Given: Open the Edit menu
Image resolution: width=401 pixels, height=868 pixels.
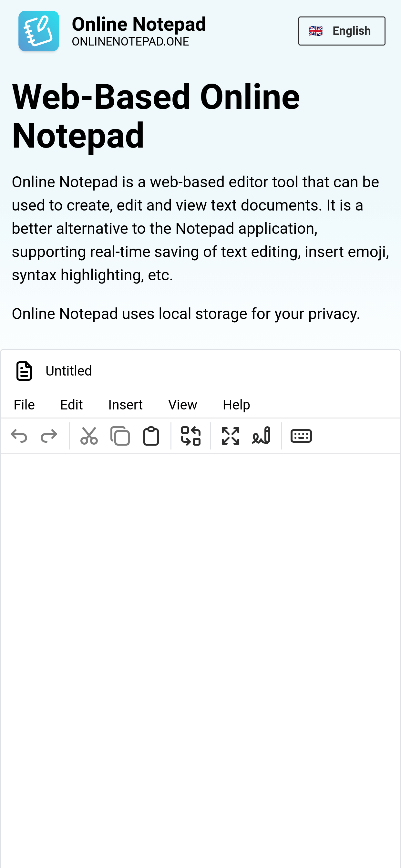Looking at the screenshot, I should pyautogui.click(x=71, y=404).
